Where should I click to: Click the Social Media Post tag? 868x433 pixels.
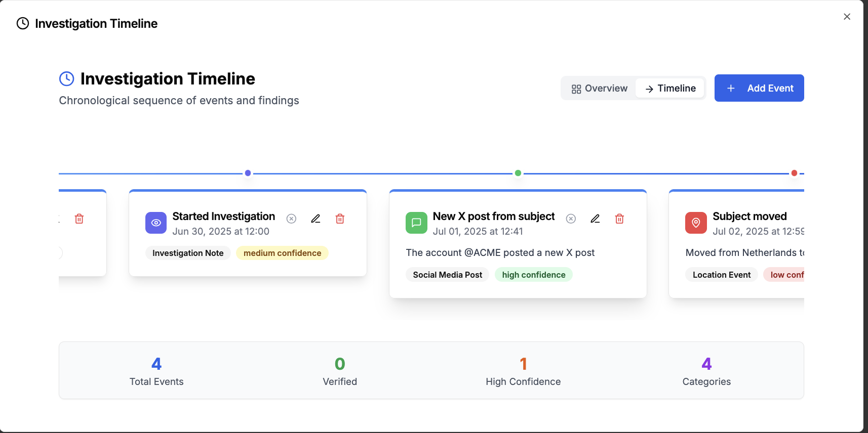[447, 275]
